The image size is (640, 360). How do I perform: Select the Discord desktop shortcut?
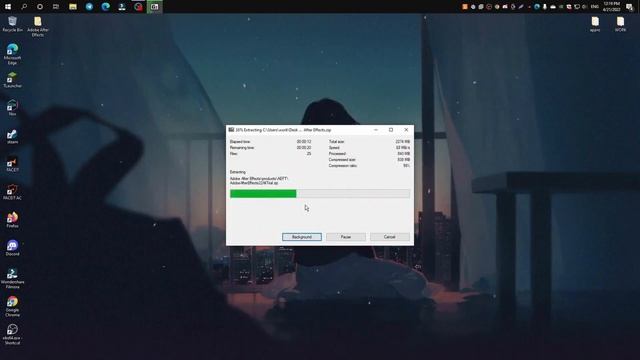(12, 248)
